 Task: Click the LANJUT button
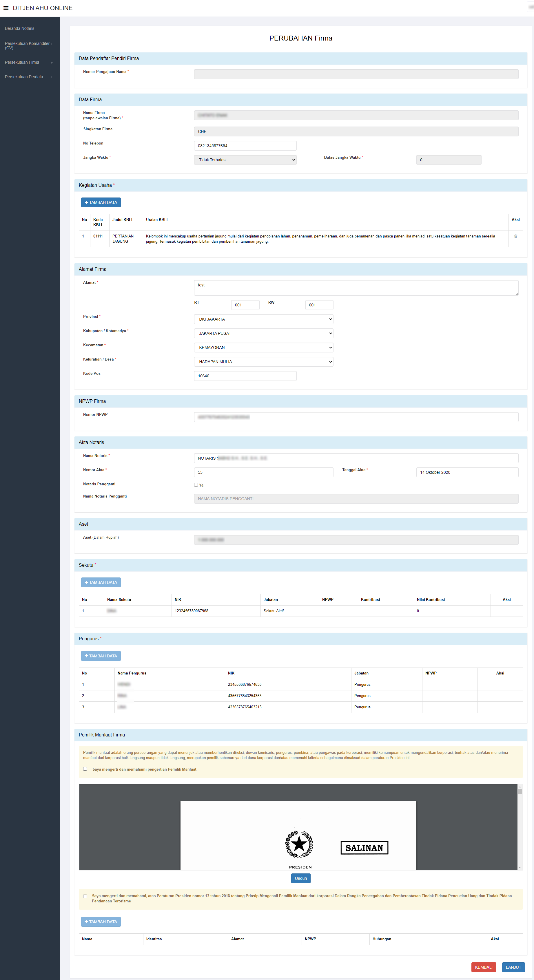tap(513, 967)
